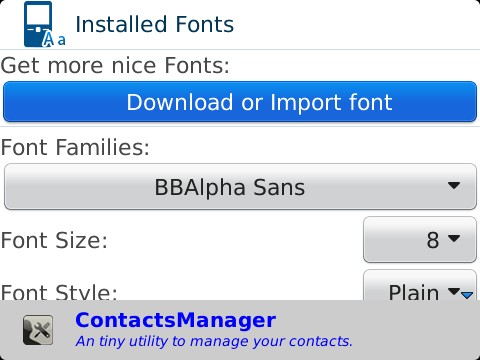The image size is (480, 360).
Task: Click the Font Style label
Action: pyautogui.click(x=59, y=292)
